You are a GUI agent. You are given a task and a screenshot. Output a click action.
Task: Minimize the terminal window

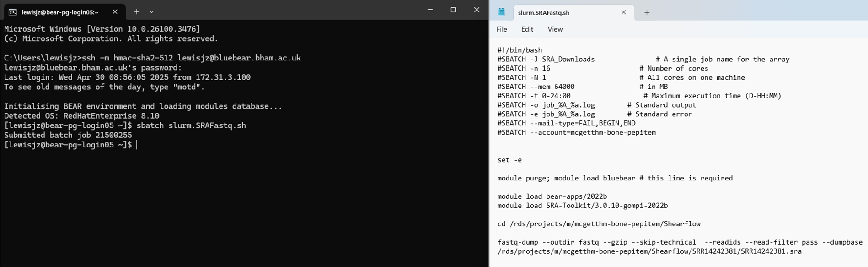[430, 10]
